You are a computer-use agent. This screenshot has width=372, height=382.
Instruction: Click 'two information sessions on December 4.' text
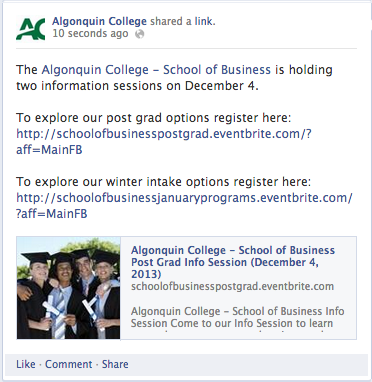(x=137, y=86)
